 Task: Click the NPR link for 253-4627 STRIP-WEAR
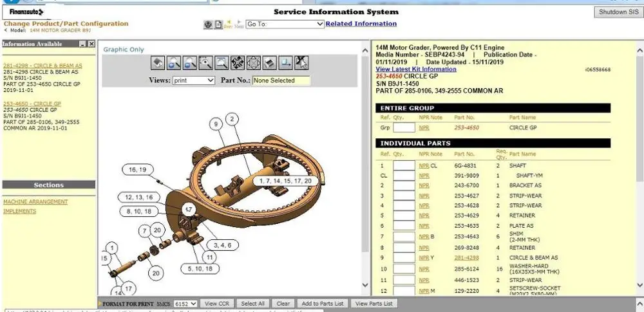click(424, 196)
